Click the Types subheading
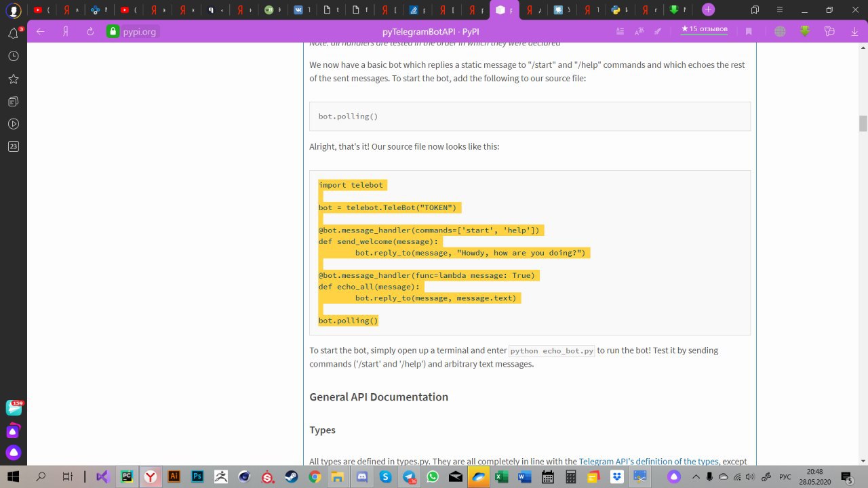868x488 pixels. coord(322,430)
